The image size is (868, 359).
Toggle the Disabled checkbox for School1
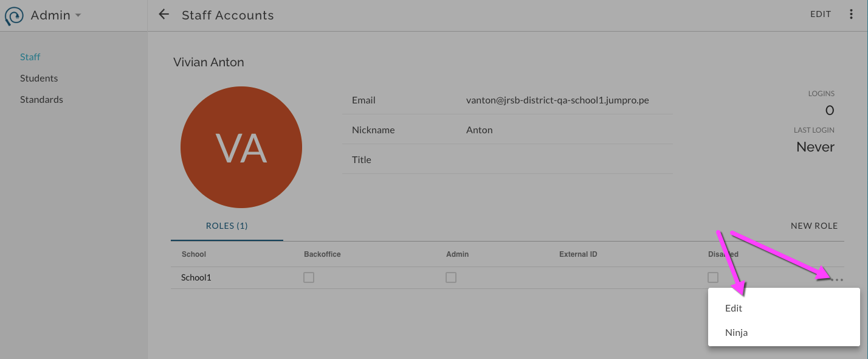[713, 277]
